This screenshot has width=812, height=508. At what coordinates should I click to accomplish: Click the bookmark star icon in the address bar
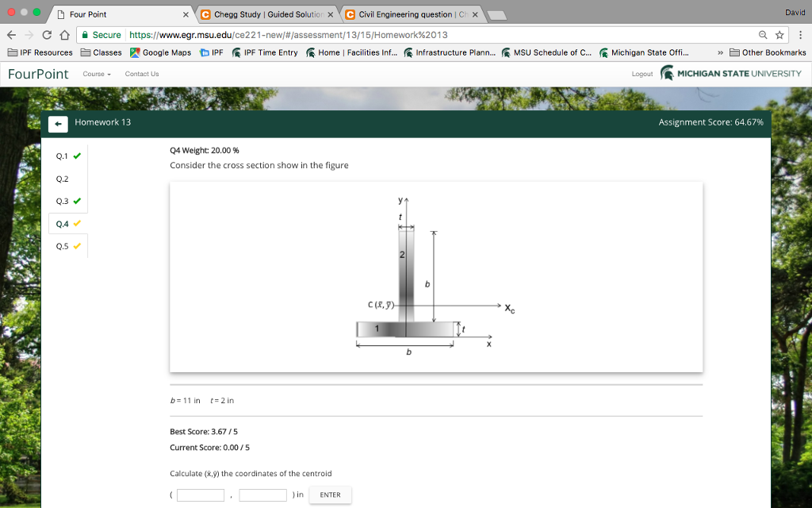[x=778, y=35]
